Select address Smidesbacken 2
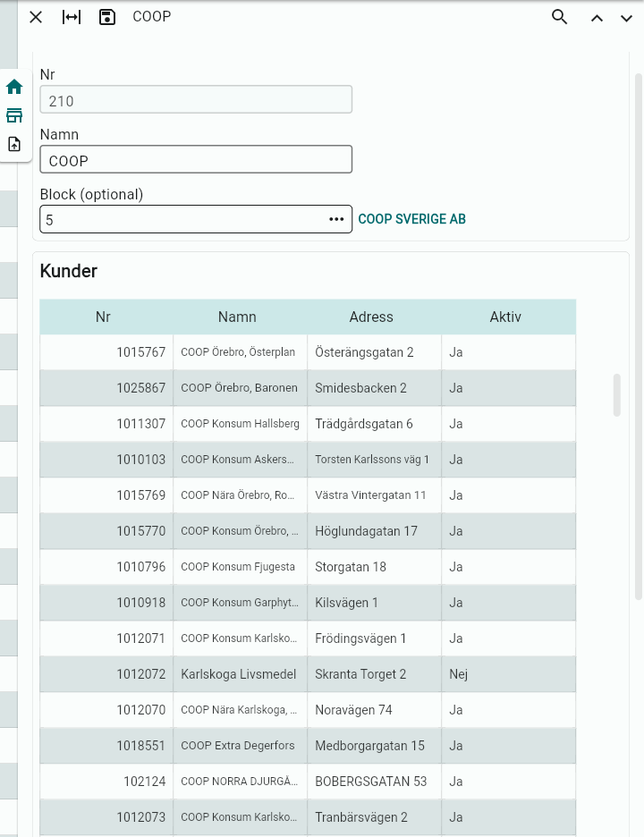This screenshot has width=644, height=837. coord(361,388)
